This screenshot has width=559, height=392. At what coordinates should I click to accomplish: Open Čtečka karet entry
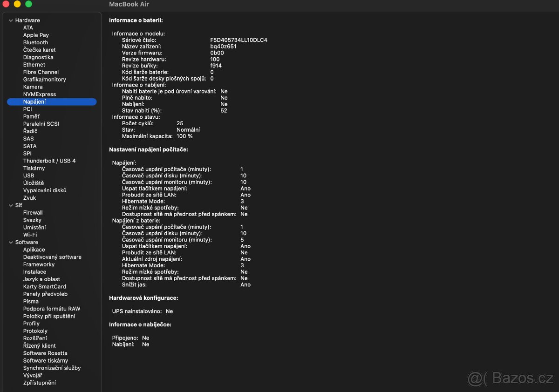(39, 50)
